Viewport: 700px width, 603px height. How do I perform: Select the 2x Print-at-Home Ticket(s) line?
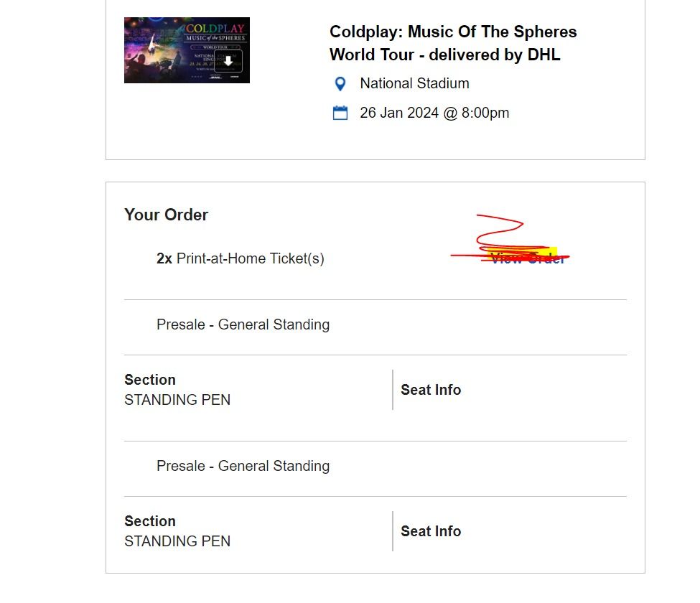tap(241, 258)
